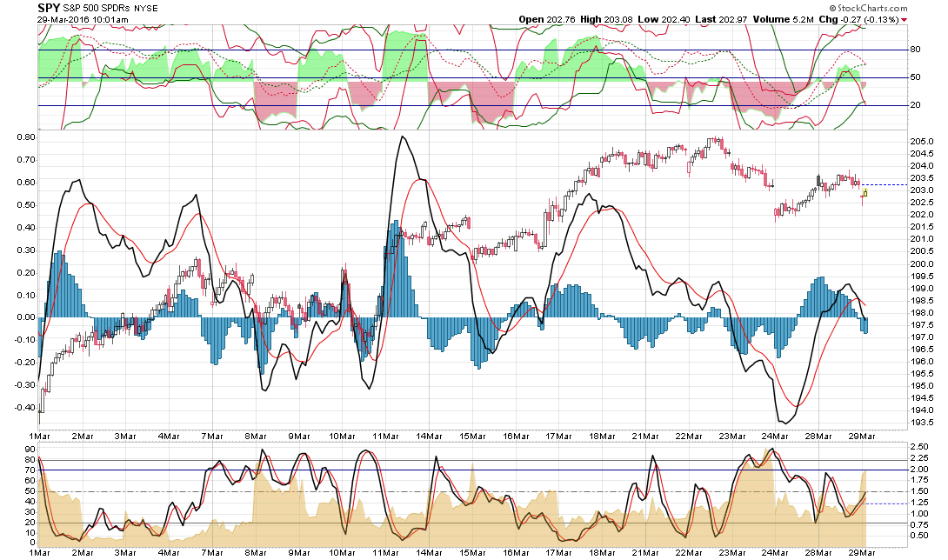Click the 80 level on the top indicator scale

point(915,50)
